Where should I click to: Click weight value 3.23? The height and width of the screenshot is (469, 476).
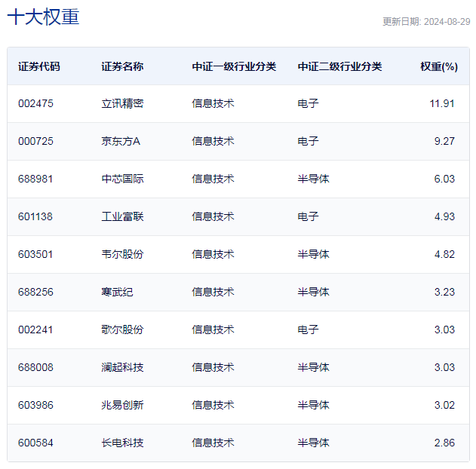[444, 292]
